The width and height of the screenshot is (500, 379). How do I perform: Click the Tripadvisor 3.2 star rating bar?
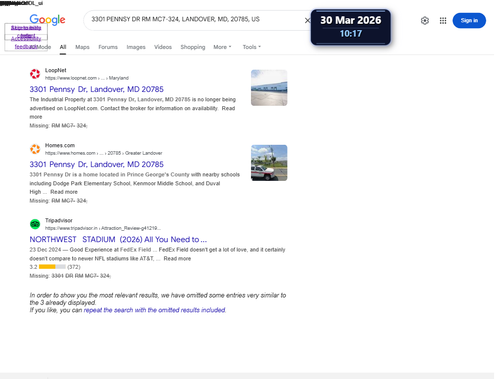(x=52, y=267)
